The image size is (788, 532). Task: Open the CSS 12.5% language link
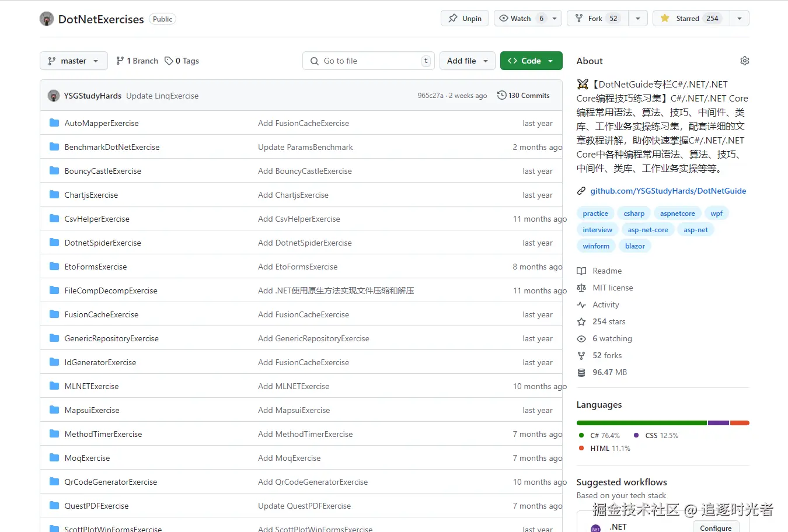point(656,436)
